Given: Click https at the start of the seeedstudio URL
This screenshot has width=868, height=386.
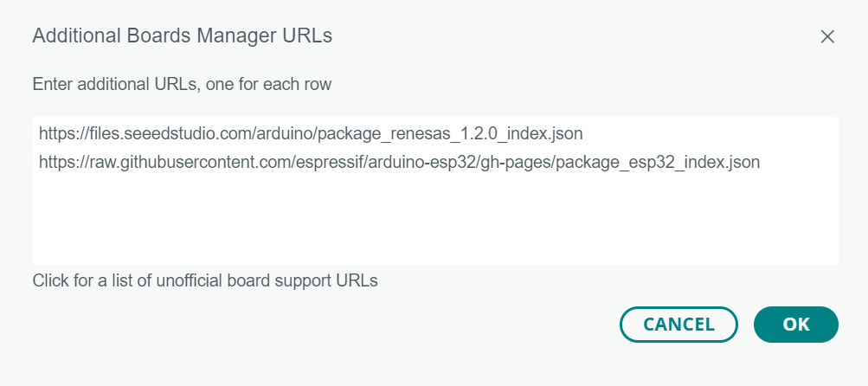Looking at the screenshot, I should [56, 134].
